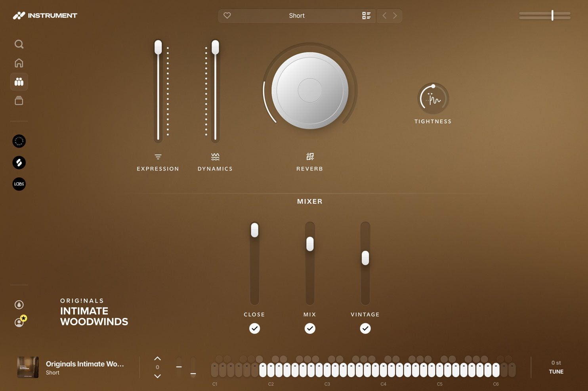The height and width of the screenshot is (391, 588).
Task: Toggle the Mix mic checkbox
Action: [310, 328]
